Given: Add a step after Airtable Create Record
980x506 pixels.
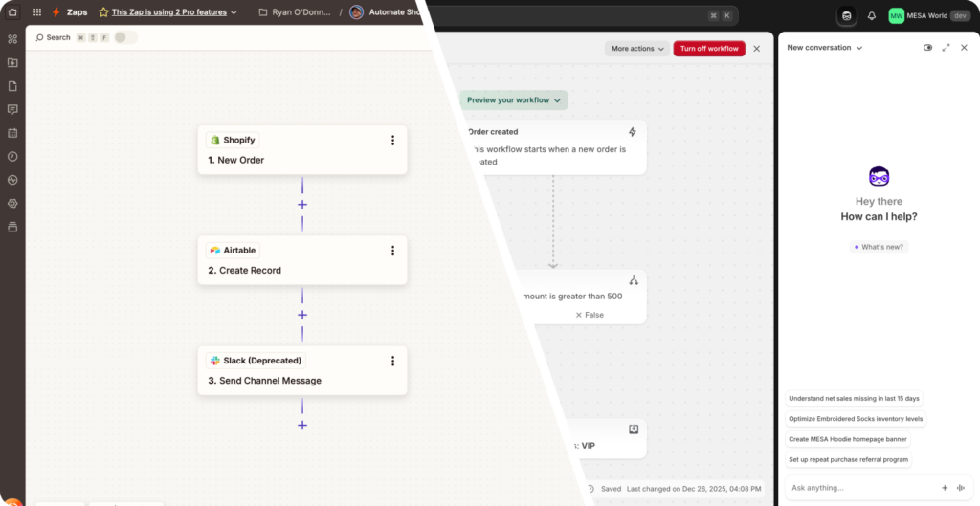Looking at the screenshot, I should pyautogui.click(x=302, y=315).
